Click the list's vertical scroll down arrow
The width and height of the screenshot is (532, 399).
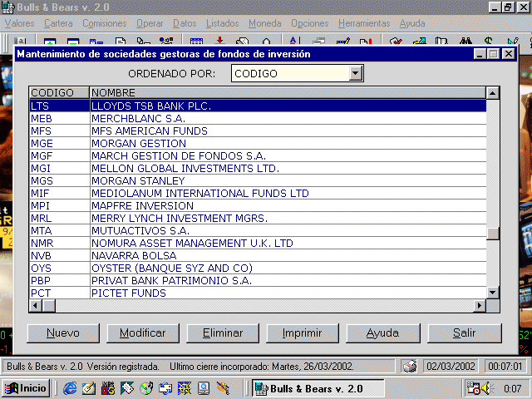493,292
